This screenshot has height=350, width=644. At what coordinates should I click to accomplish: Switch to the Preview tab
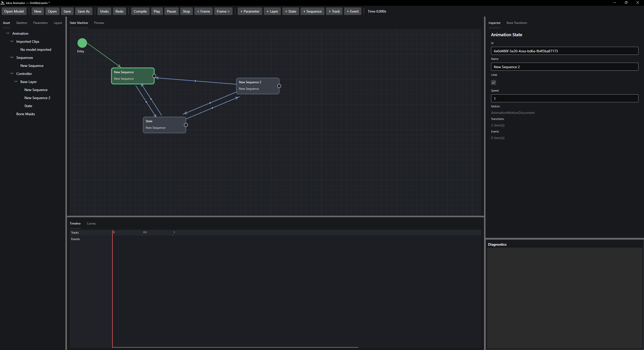click(x=99, y=23)
